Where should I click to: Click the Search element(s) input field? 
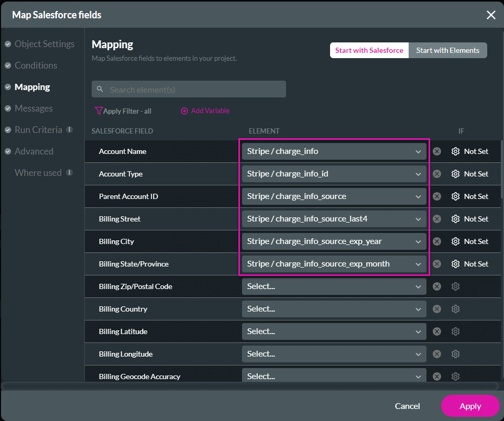tap(194, 90)
